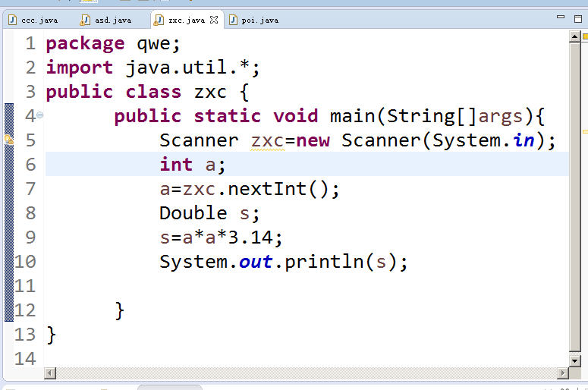Click the underlined variable 'zxc' on line 5
The width and height of the screenshot is (588, 390).
click(x=268, y=141)
